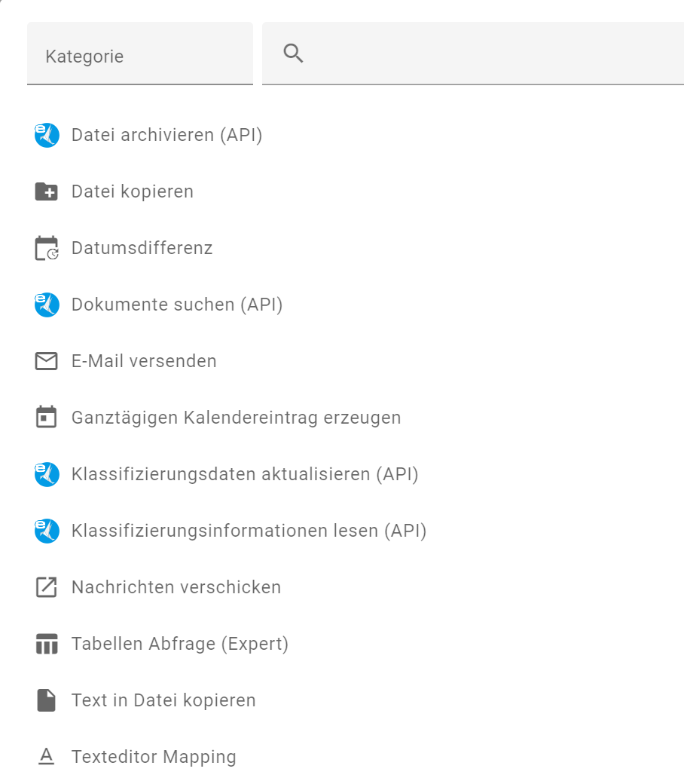Click the blue icon beside Datei archivieren (API)
The image size is (684, 784).
47,136
